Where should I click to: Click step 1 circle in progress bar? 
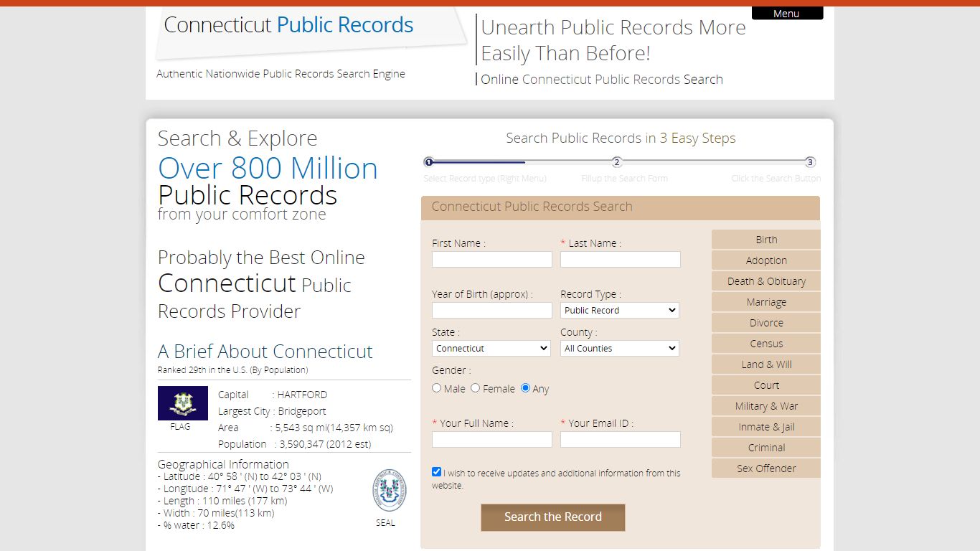point(428,162)
